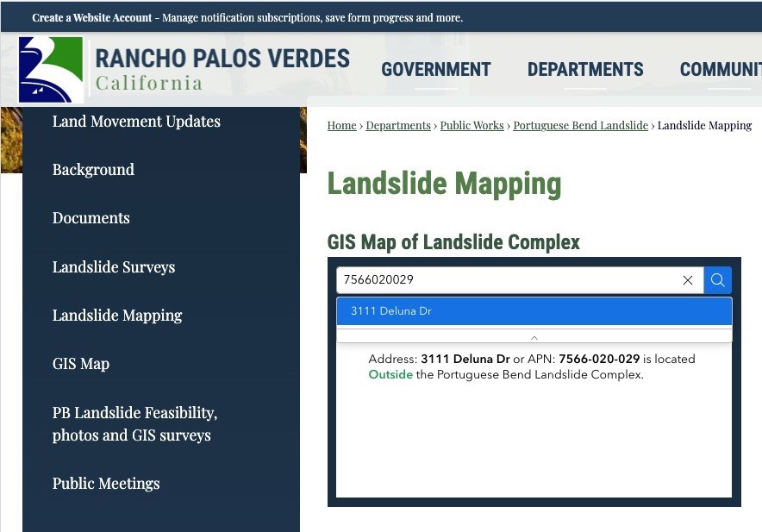This screenshot has height=532, width=762.
Task: Select Background in the side navigation
Action: (x=93, y=170)
